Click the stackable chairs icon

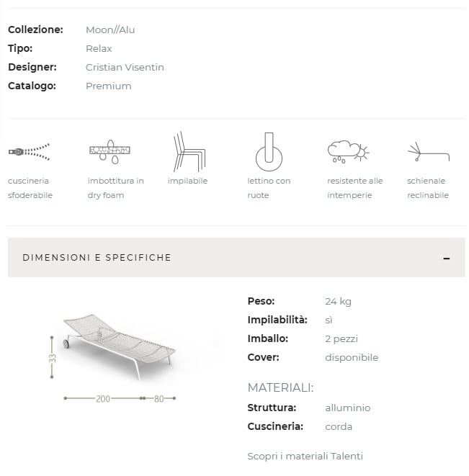click(188, 151)
